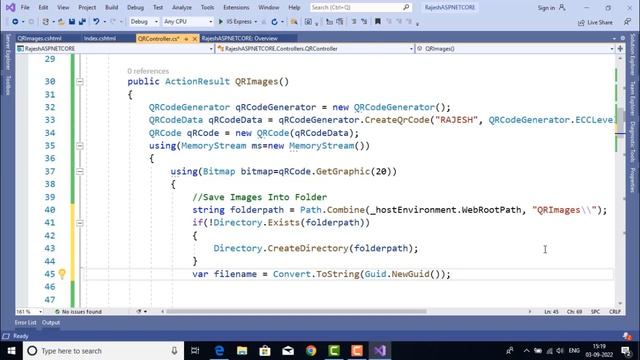This screenshot has width=640, height=360.
Task: Close the QRController.cs tab
Action: pos(195,39)
